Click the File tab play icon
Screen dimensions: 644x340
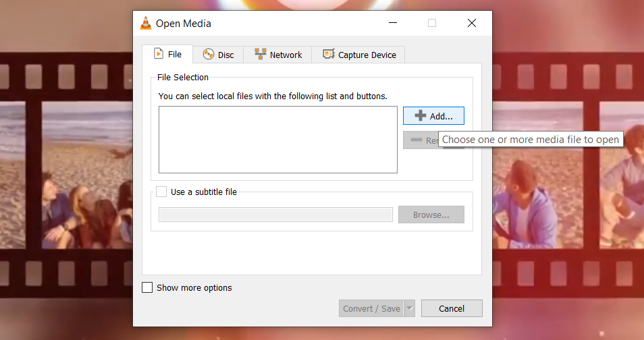point(159,54)
